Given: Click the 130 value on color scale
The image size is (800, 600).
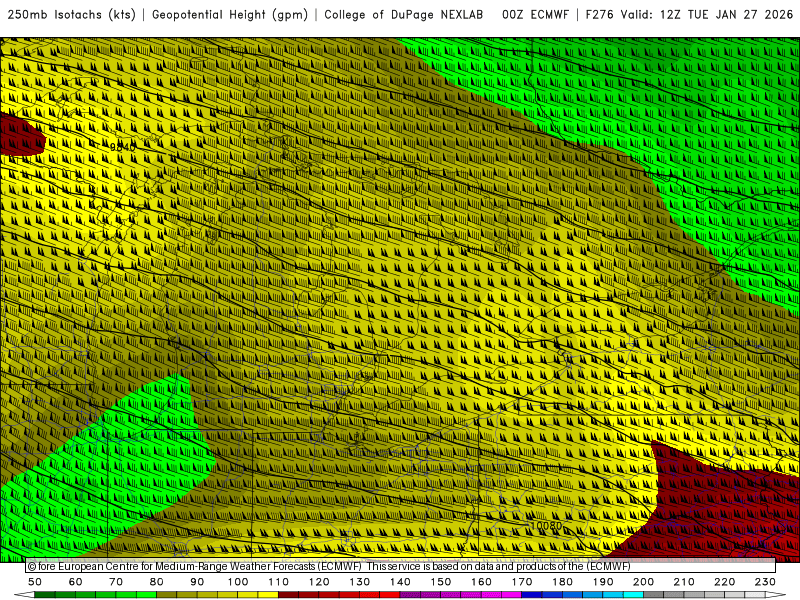Looking at the screenshot, I should point(360,582).
